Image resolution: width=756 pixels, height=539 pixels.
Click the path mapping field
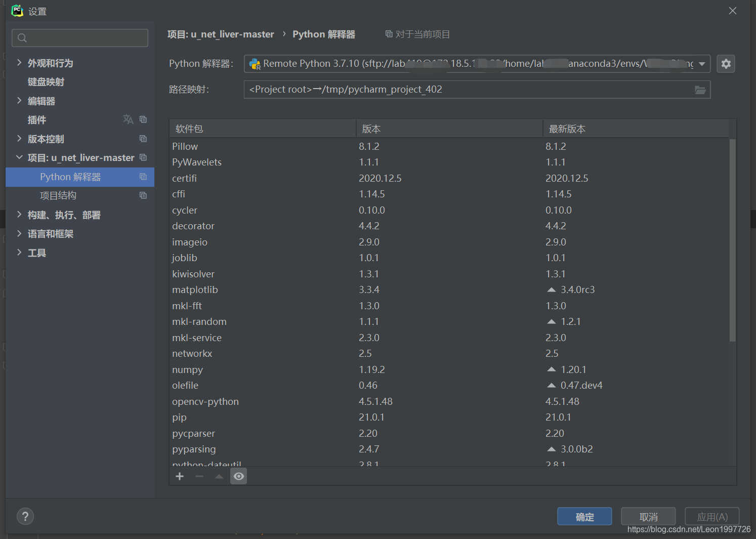click(477, 90)
